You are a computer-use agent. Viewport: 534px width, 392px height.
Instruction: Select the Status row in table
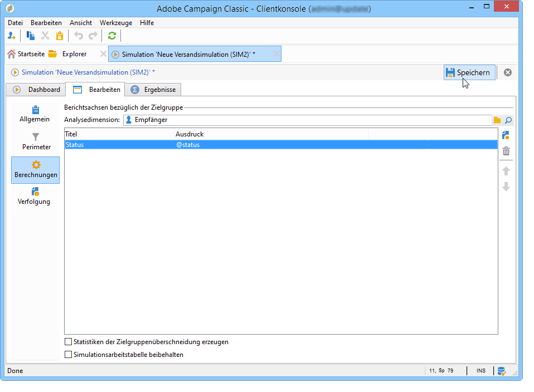(x=281, y=145)
